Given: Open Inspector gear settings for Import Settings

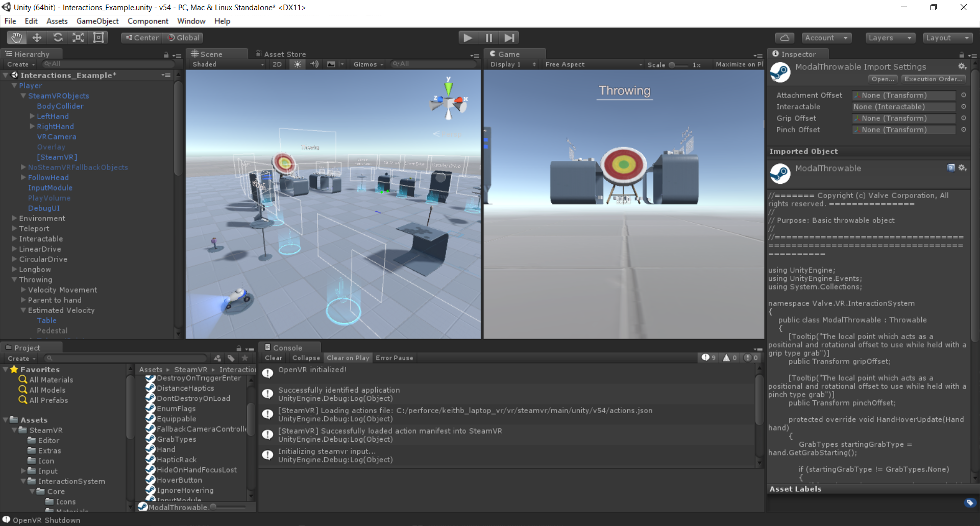Looking at the screenshot, I should click(x=962, y=67).
